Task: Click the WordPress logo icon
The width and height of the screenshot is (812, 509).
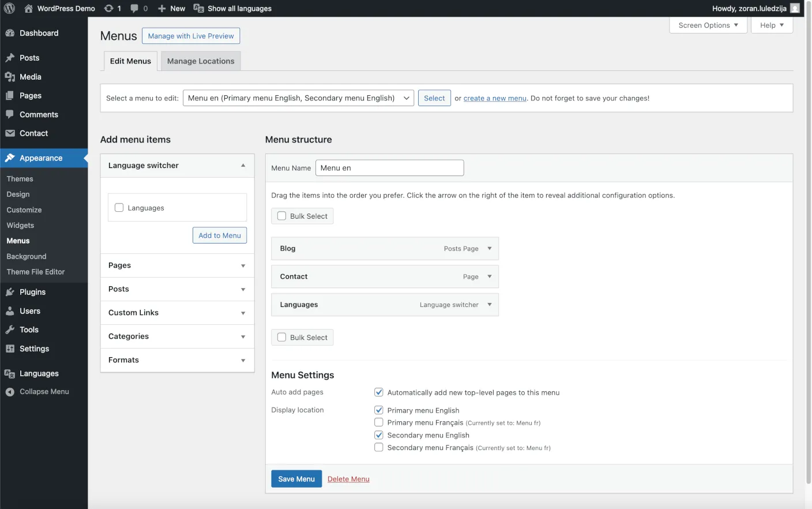Action: [x=9, y=8]
